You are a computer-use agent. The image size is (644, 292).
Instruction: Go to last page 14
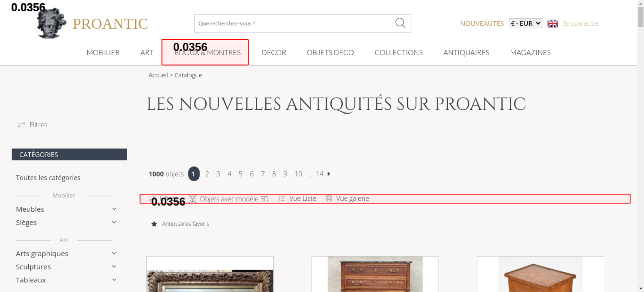(x=319, y=174)
